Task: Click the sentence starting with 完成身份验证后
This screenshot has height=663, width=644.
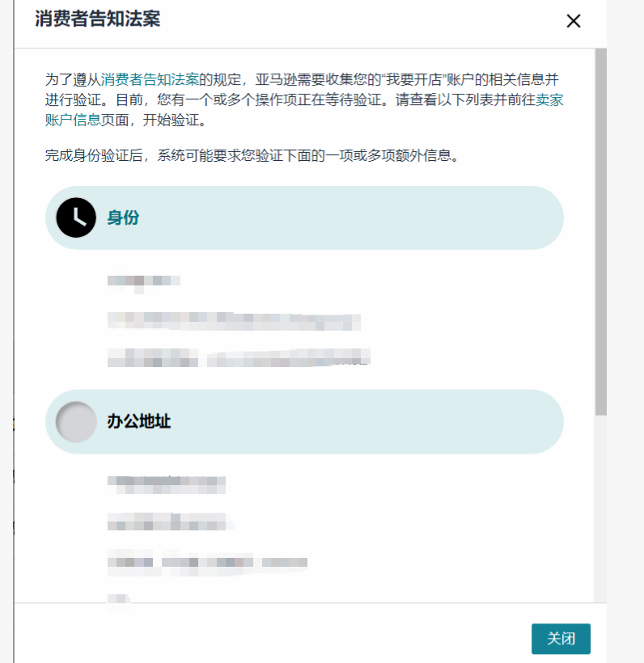Action: coord(252,155)
